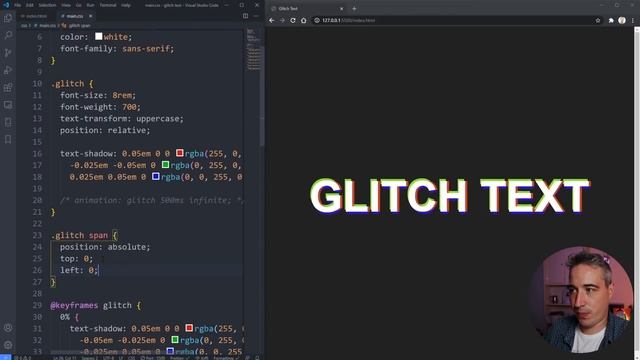Close the Glitch Text browser tab
This screenshot has width=640, height=360.
coord(342,9)
